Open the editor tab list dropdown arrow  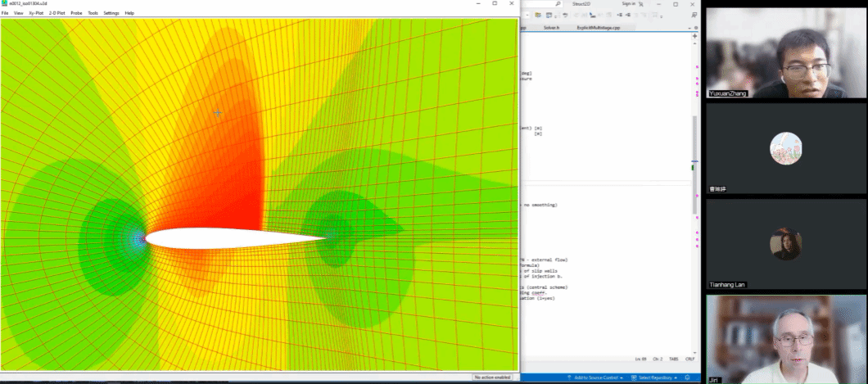coord(688,27)
